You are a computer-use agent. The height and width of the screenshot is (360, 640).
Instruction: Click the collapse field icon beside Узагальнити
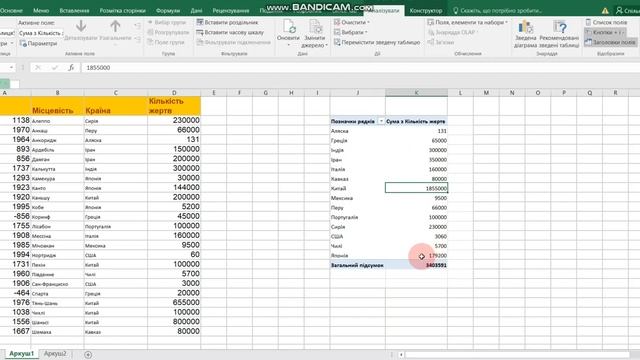point(137,39)
